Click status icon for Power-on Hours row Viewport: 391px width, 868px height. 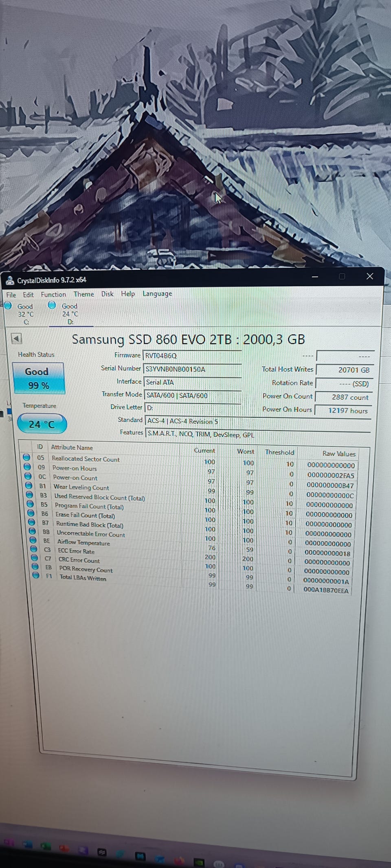[27, 467]
